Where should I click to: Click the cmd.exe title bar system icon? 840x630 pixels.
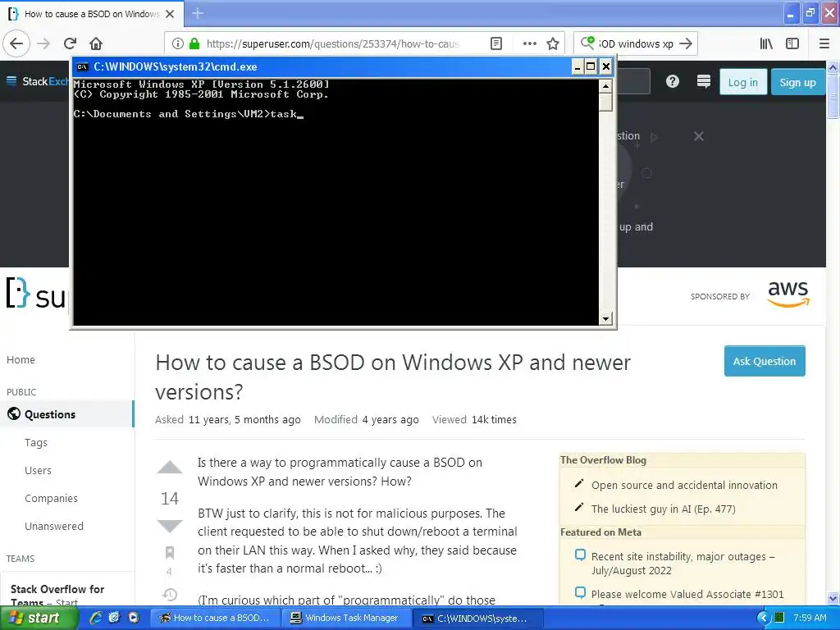[x=83, y=67]
